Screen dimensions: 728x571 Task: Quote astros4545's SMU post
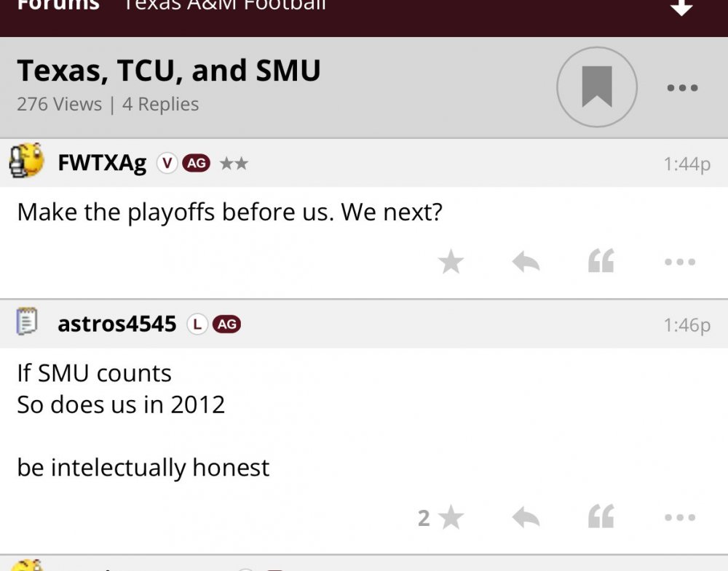coord(601,518)
